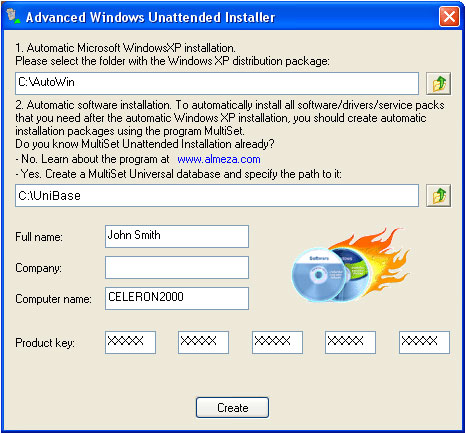The width and height of the screenshot is (466, 434).
Task: Click the window title 'Advanced Windows Unattended Installer'
Action: (x=150, y=17)
